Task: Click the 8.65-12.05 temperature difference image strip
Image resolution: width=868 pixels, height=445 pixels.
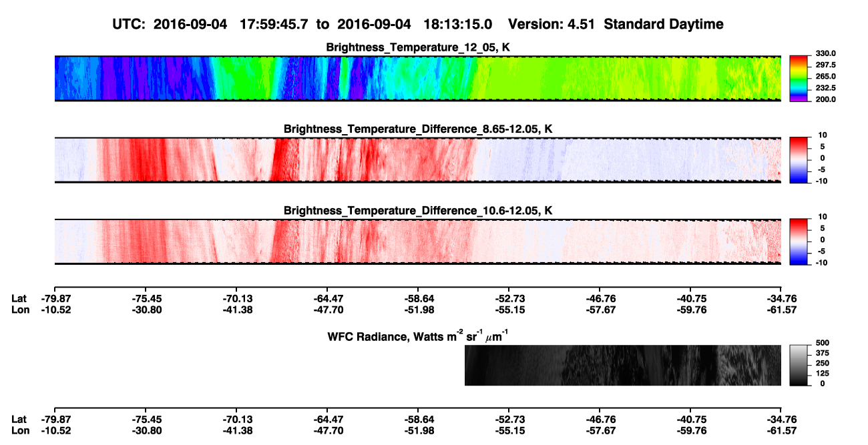Action: click(417, 160)
